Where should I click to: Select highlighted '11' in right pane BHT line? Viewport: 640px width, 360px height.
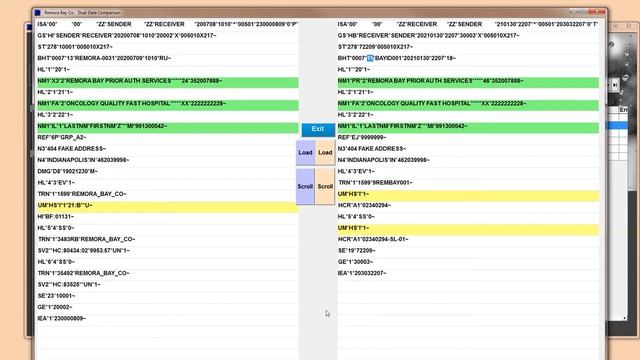pyautogui.click(x=370, y=58)
